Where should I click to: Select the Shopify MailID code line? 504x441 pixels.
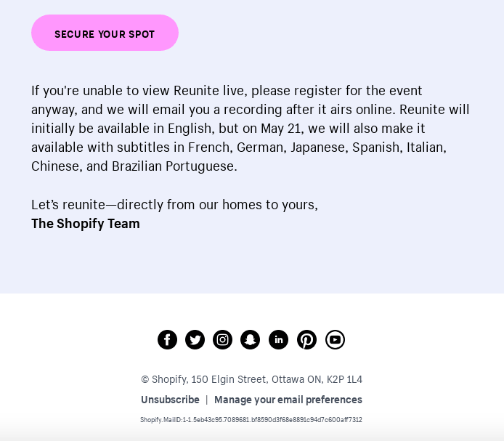pyautogui.click(x=251, y=420)
